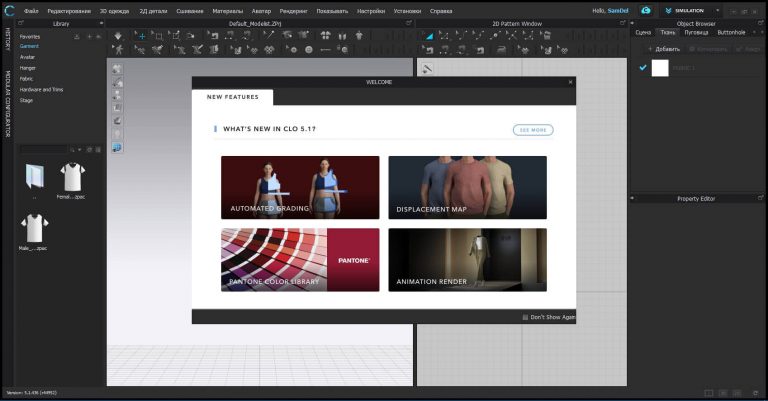Select the iron steam tool in 2D toolbar
768x401 pixels.
[x=501, y=49]
